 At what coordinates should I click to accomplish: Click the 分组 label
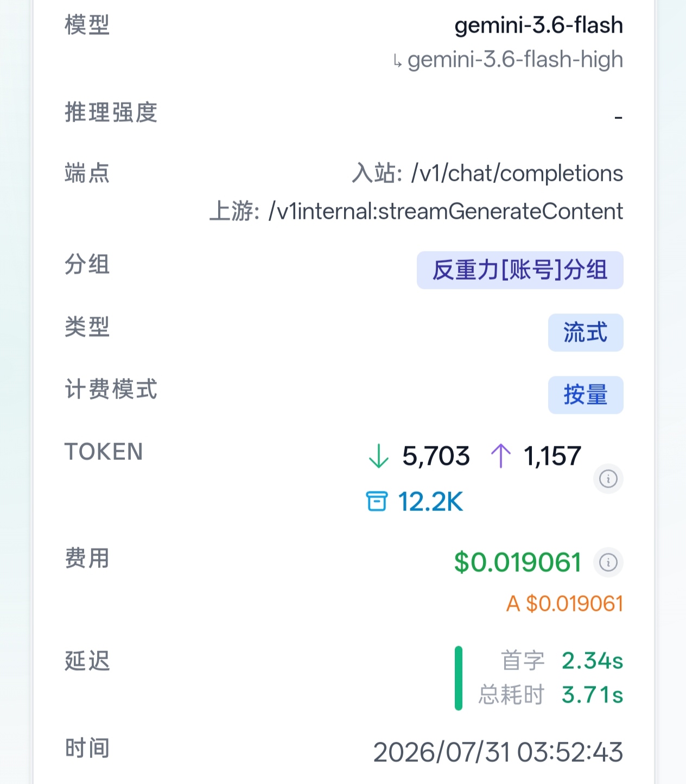click(87, 264)
